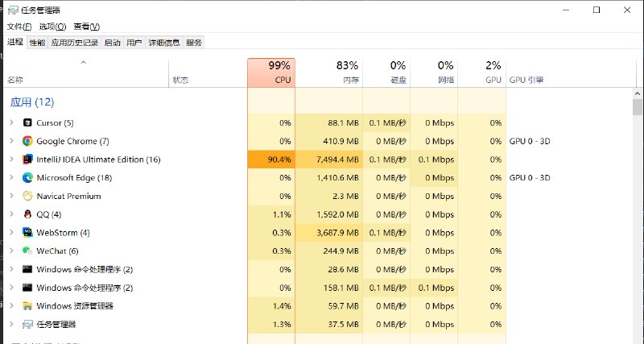Click the Windows 资源管理器 folder icon
The image size is (644, 344).
pos(27,306)
